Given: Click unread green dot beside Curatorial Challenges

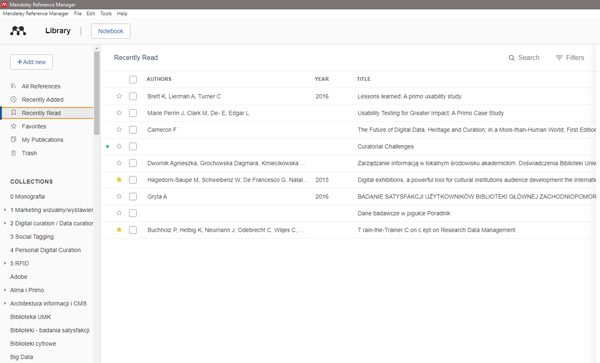Looking at the screenshot, I should [108, 147].
